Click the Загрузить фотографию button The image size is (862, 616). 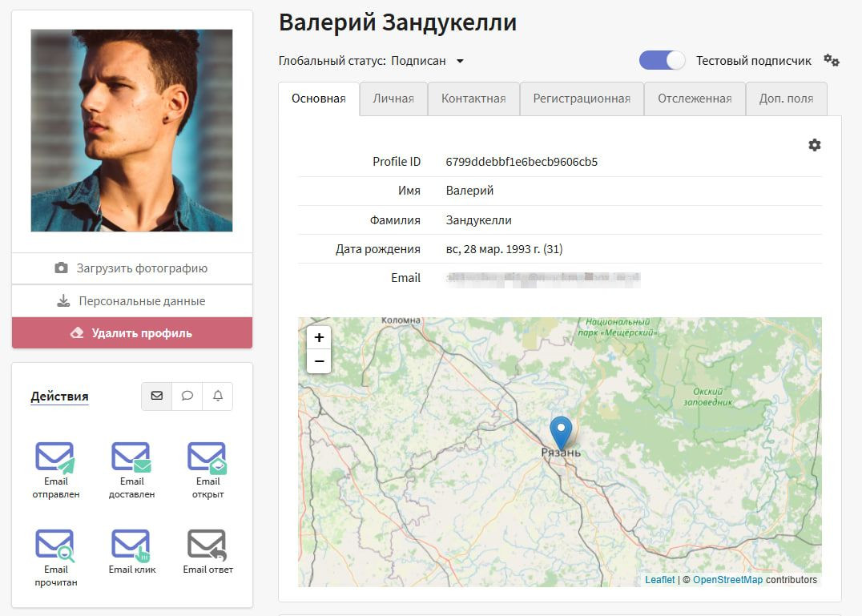[x=132, y=268]
